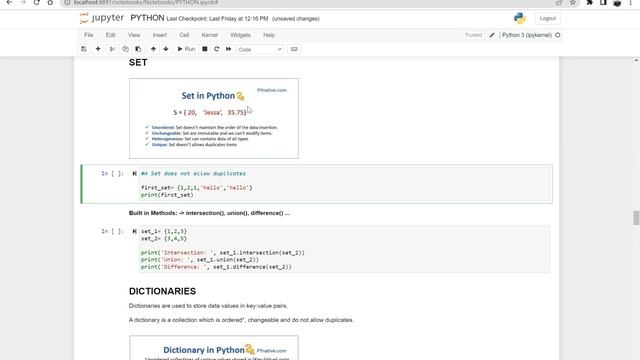
Task: Click the Python logo icon
Action: (x=520, y=18)
